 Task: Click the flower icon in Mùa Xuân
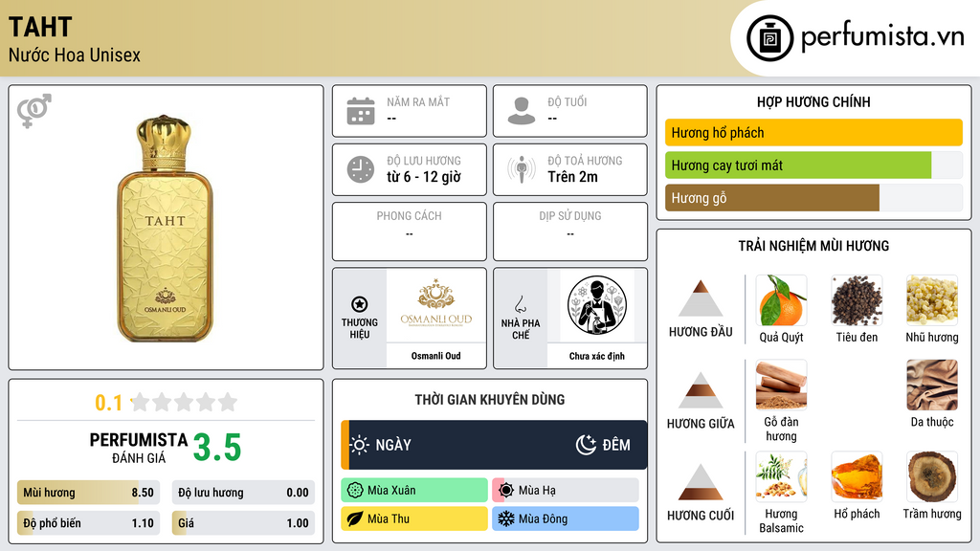point(355,491)
